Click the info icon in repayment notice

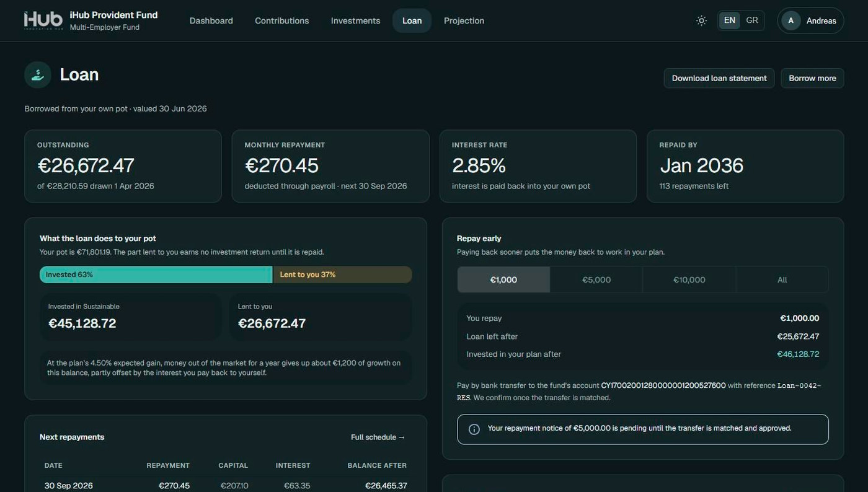click(474, 429)
